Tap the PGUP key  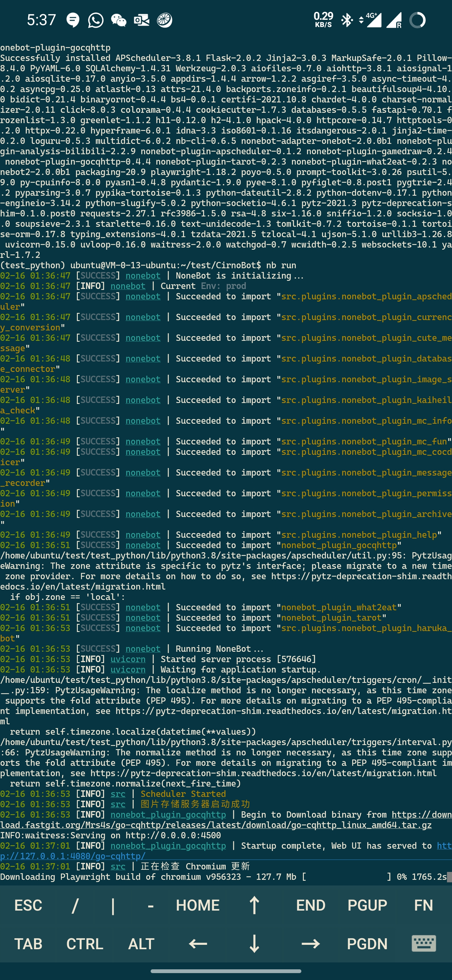point(367,905)
